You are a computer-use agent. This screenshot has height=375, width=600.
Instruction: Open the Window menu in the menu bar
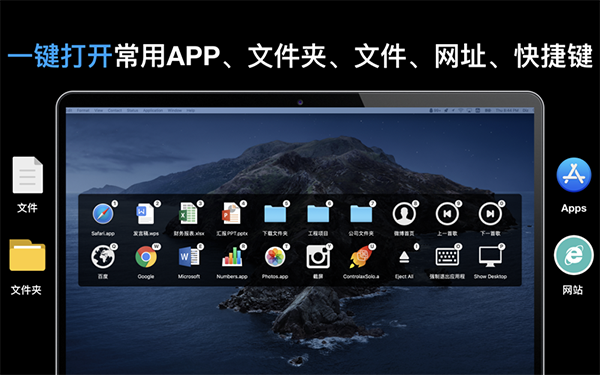coord(174,111)
